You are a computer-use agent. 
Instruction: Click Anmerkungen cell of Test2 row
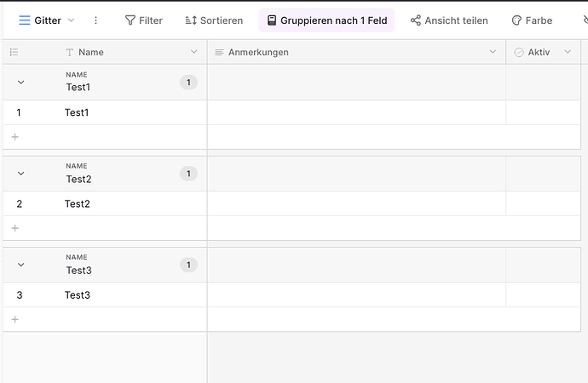(x=356, y=203)
